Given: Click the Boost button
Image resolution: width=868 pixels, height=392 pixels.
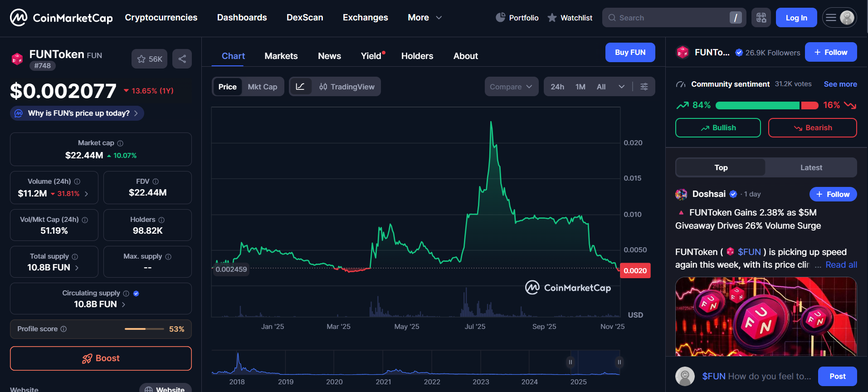Looking at the screenshot, I should pyautogui.click(x=101, y=358).
